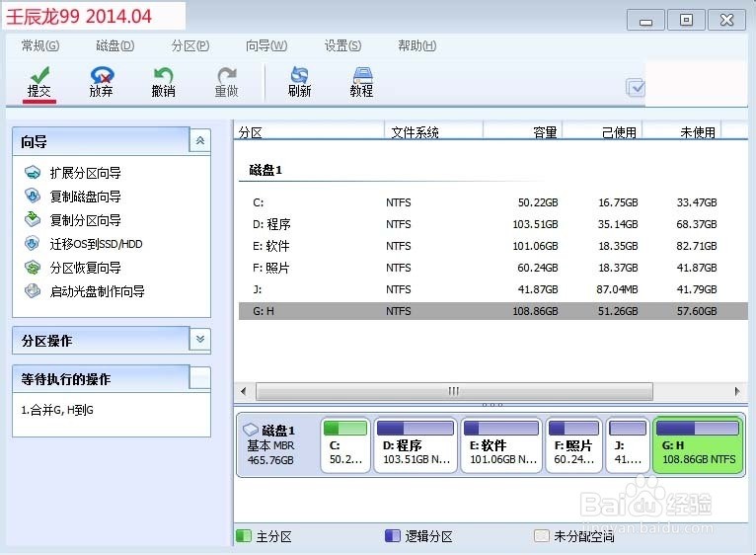The image size is (756, 555).
Task: Open the 磁盘(D) menu
Action: point(114,45)
